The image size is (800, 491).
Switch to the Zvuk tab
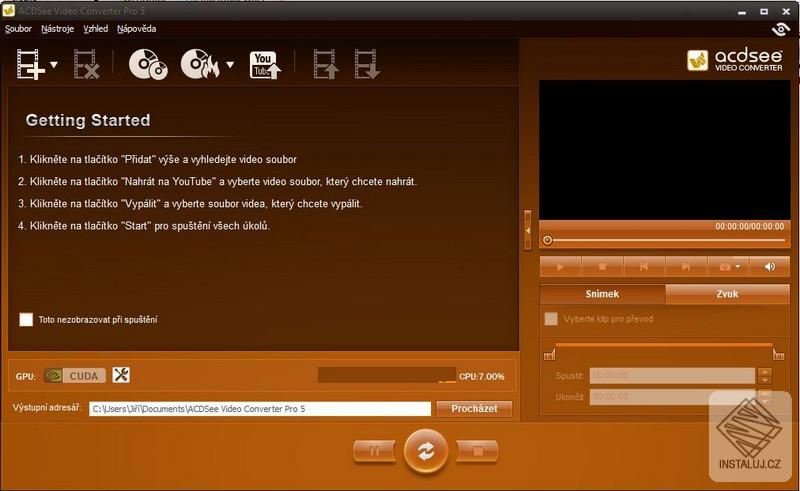(728, 294)
